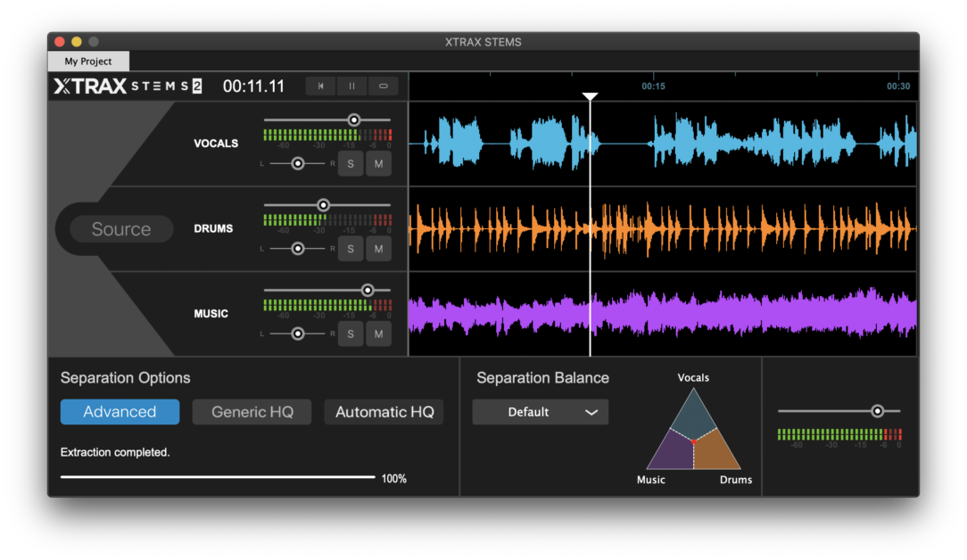Screen dimensions: 967x560
Task: Click the orange Drums waveform
Action: 663,229
